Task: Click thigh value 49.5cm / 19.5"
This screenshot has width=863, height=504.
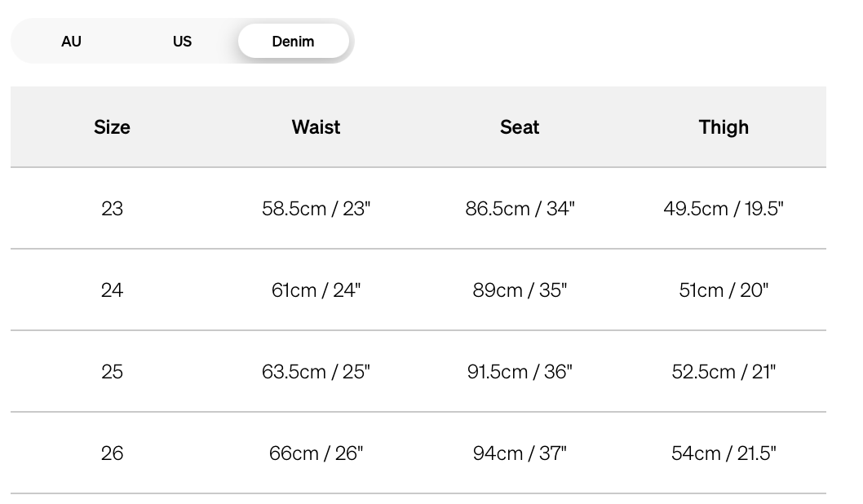Action: 724,209
